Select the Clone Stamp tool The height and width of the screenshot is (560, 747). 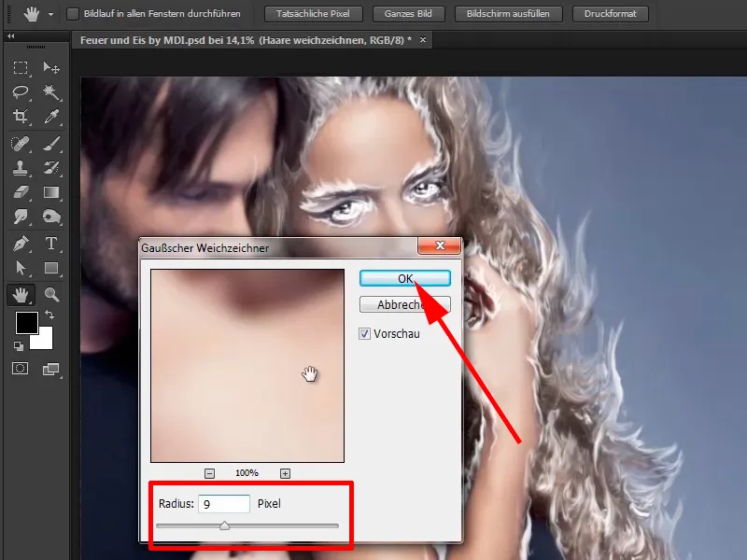(21, 168)
